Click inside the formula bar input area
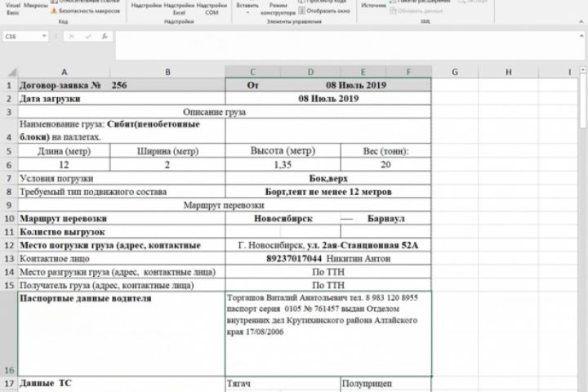Image resolution: width=588 pixels, height=392 pixels. (x=346, y=46)
